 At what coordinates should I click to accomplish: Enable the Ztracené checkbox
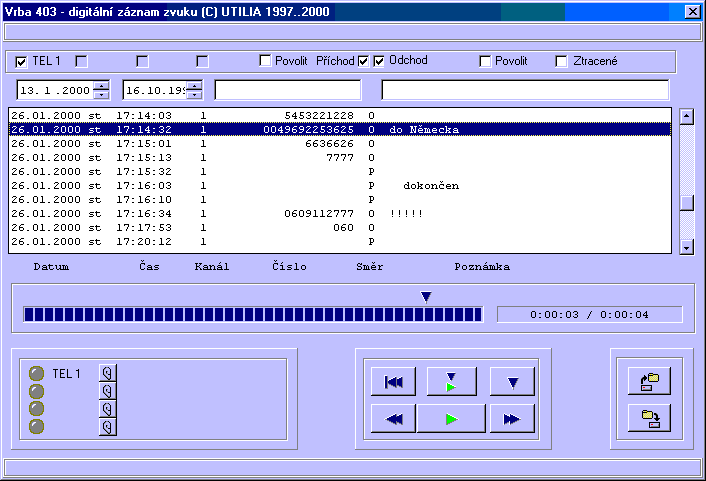561,61
